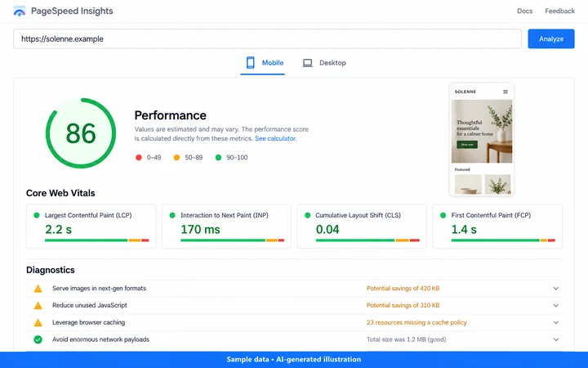Viewport: 588px width, 368px height.
Task: Click 'Potential savings of 310 KB' text
Action: (x=403, y=305)
